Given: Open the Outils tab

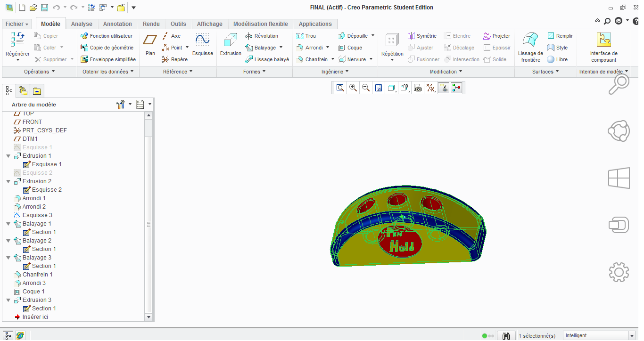Looking at the screenshot, I should [178, 24].
